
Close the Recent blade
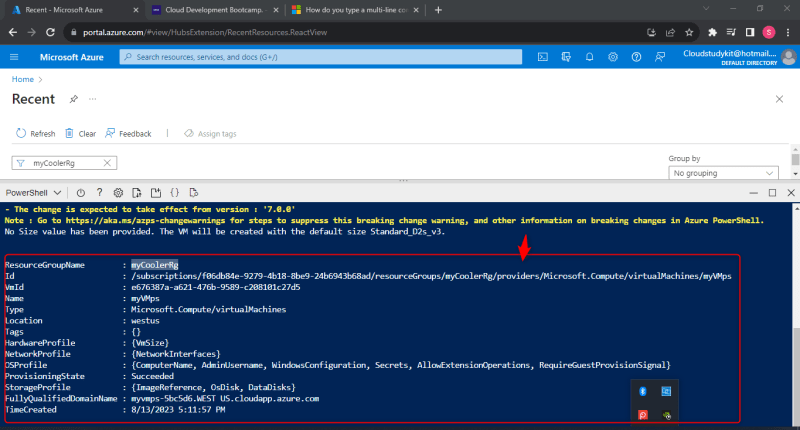click(x=779, y=99)
